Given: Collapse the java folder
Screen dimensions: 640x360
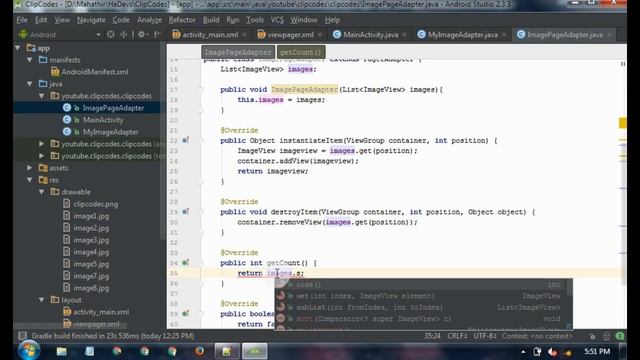Looking at the screenshot, I should (x=30, y=84).
